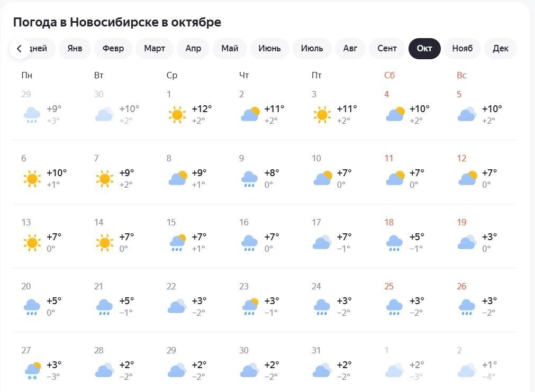Click the sun-and-rain icon on October 15

pos(177,243)
